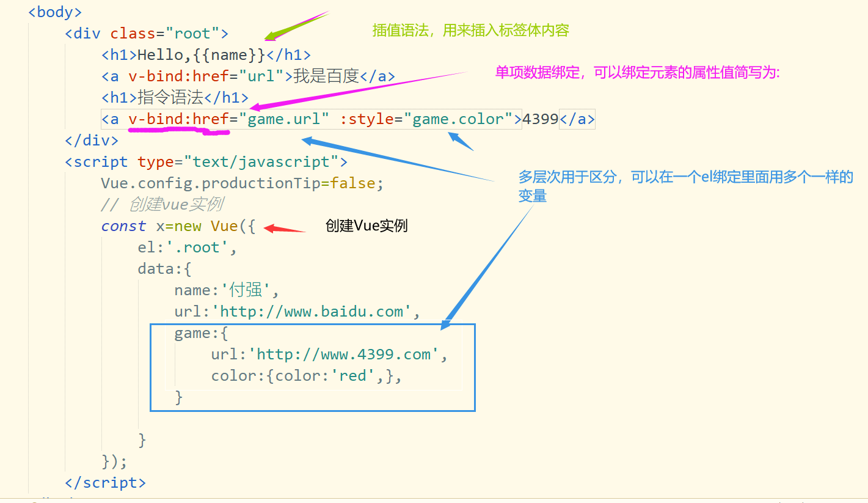Click the black annotation 创建Vue实例
Image resolution: width=868 pixels, height=503 pixels.
click(x=367, y=226)
